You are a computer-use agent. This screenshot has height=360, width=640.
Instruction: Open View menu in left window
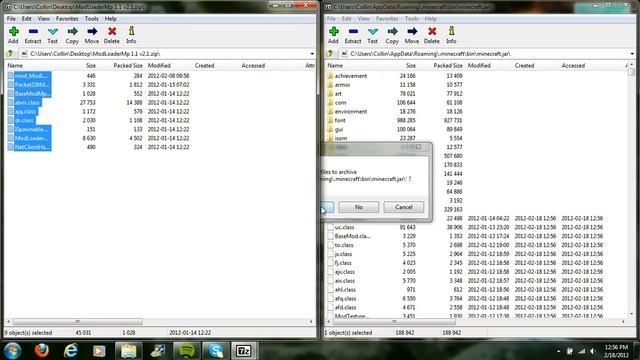pos(44,19)
